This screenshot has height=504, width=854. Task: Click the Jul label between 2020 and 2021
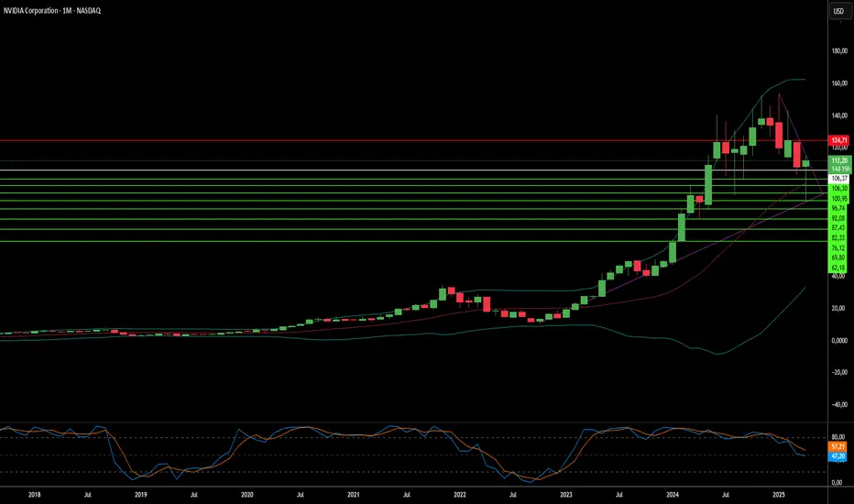pyautogui.click(x=301, y=495)
